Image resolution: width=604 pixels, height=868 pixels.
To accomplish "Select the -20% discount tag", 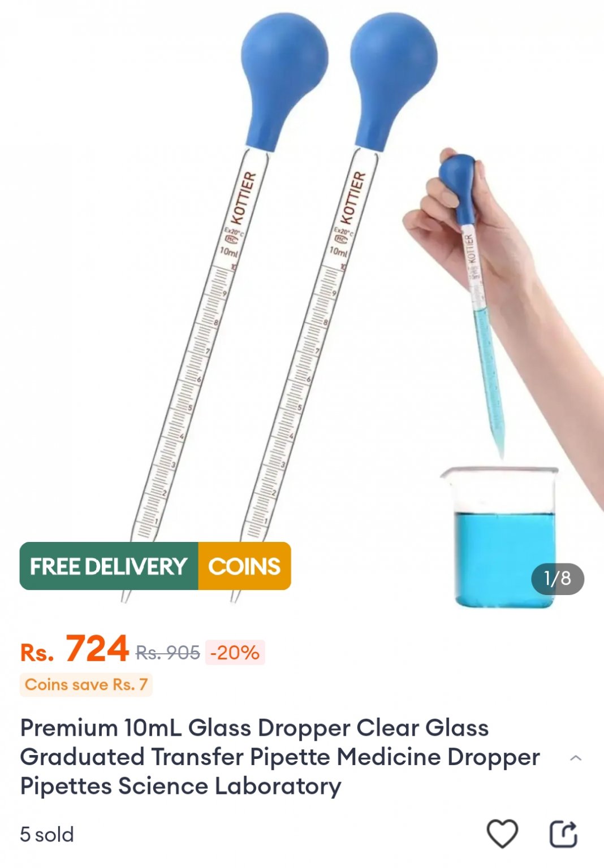I will coord(235,653).
